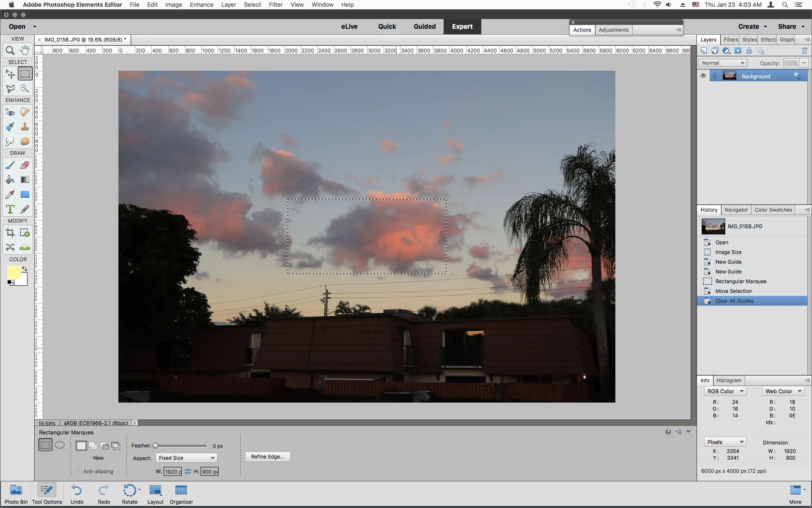
Task: Open the Normal blend mode dropdown
Action: pos(722,63)
